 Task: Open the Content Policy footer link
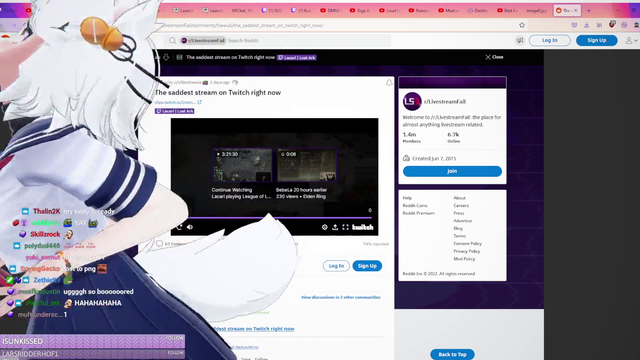tap(467, 244)
